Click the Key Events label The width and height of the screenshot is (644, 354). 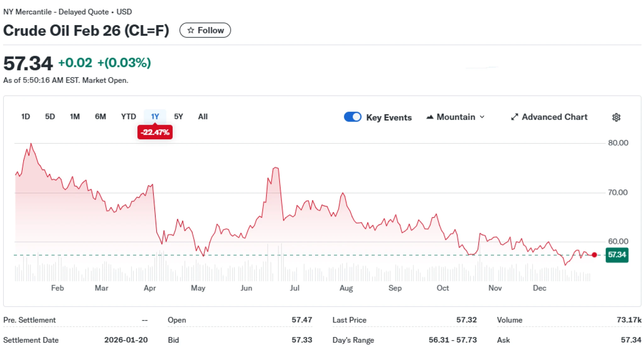389,117
